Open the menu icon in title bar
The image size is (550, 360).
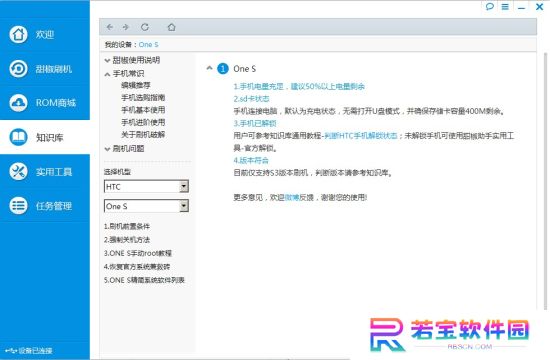[505, 7]
